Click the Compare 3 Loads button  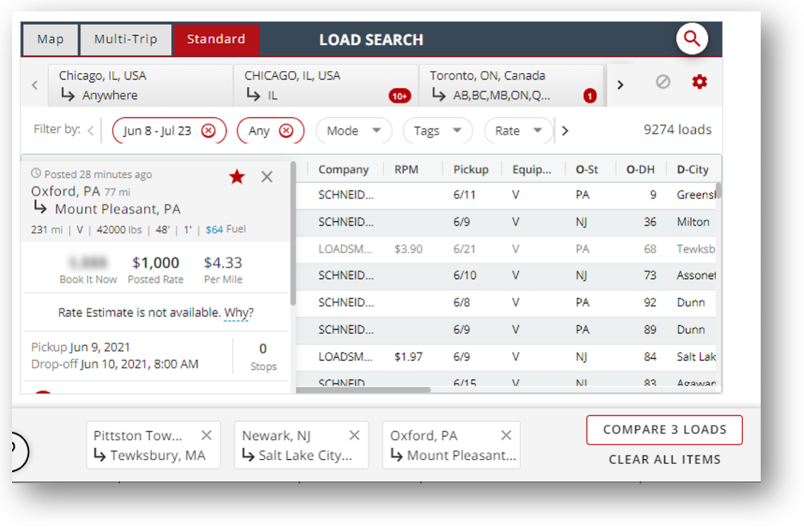664,430
